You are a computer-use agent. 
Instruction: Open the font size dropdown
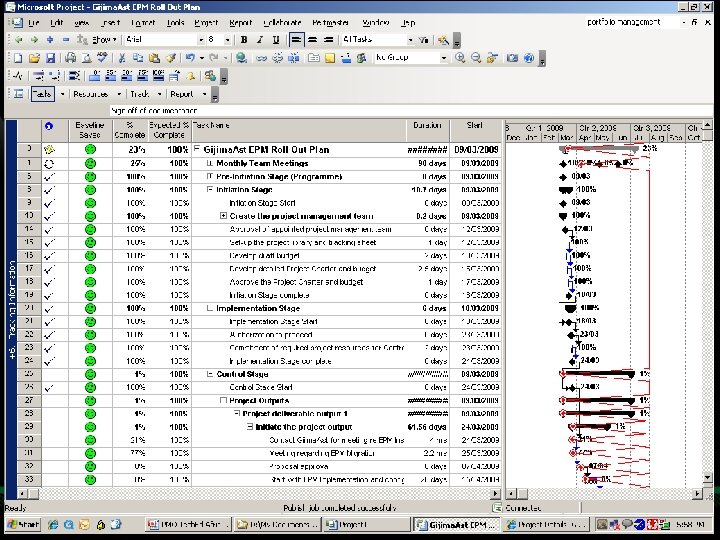coord(227,40)
